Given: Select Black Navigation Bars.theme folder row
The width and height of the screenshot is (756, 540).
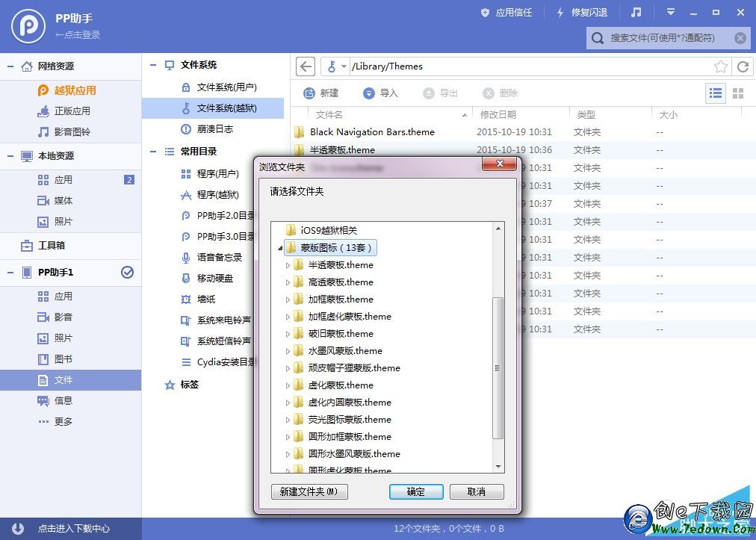Looking at the screenshot, I should click(523, 131).
